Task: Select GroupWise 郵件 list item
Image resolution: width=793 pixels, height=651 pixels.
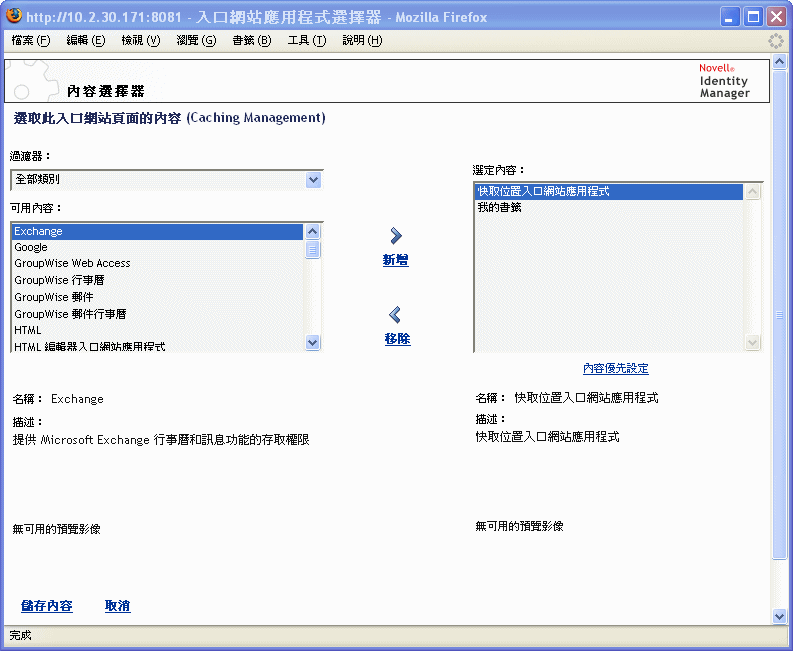Action: (157, 297)
